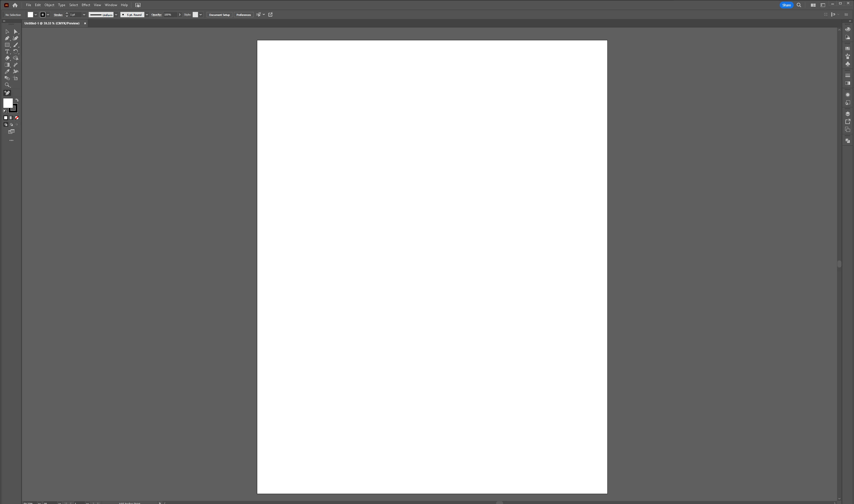Select the Puppet Warp tool

tap(16, 72)
